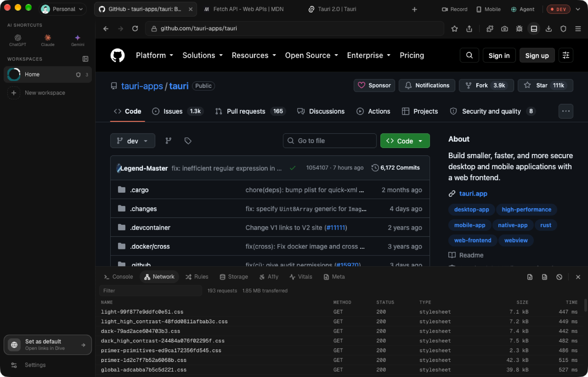The height and width of the screenshot is (377, 588).
Task: Go back to the previous page
Action: click(106, 29)
